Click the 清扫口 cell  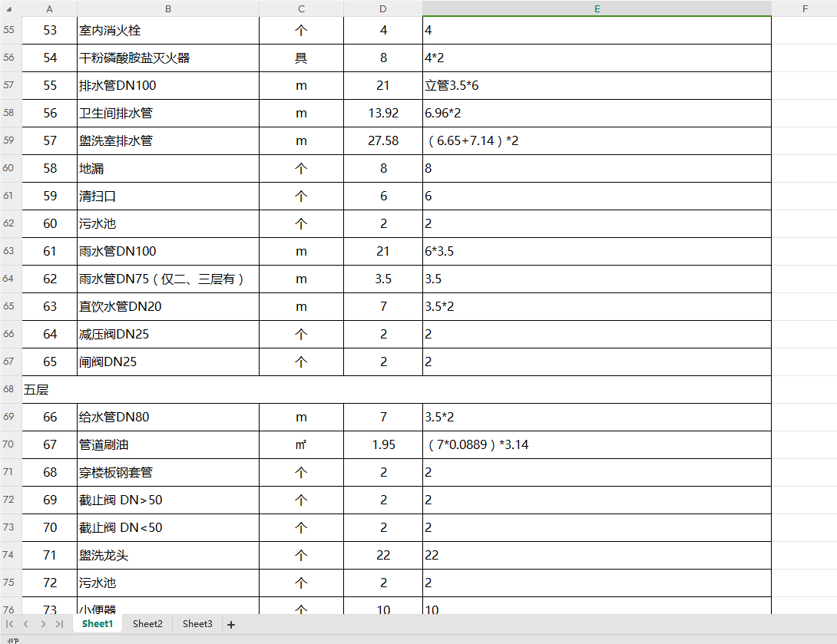coord(168,196)
